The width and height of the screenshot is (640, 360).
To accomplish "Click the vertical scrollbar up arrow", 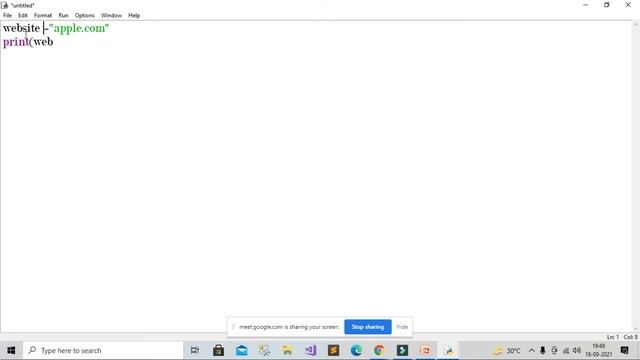I will click(636, 24).
